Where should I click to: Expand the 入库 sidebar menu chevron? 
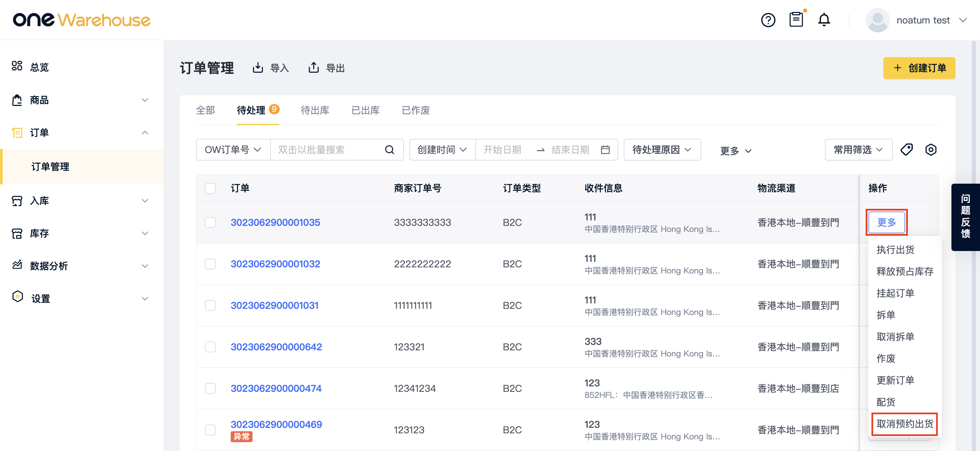click(145, 201)
